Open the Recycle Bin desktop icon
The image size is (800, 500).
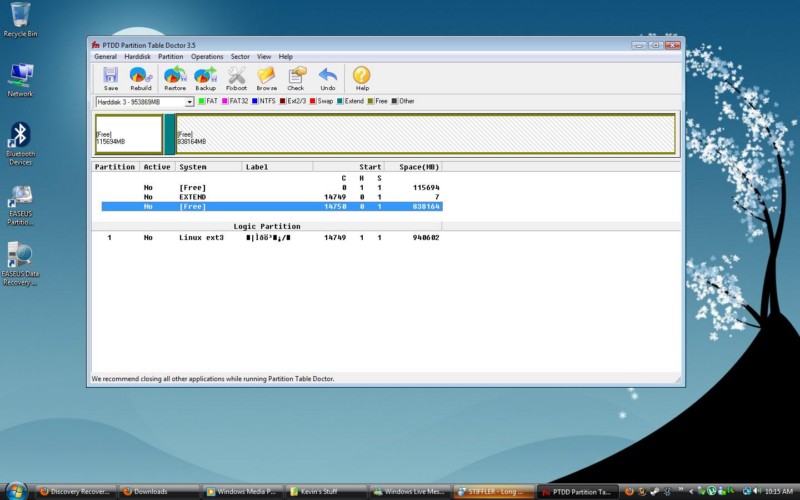tap(20, 20)
